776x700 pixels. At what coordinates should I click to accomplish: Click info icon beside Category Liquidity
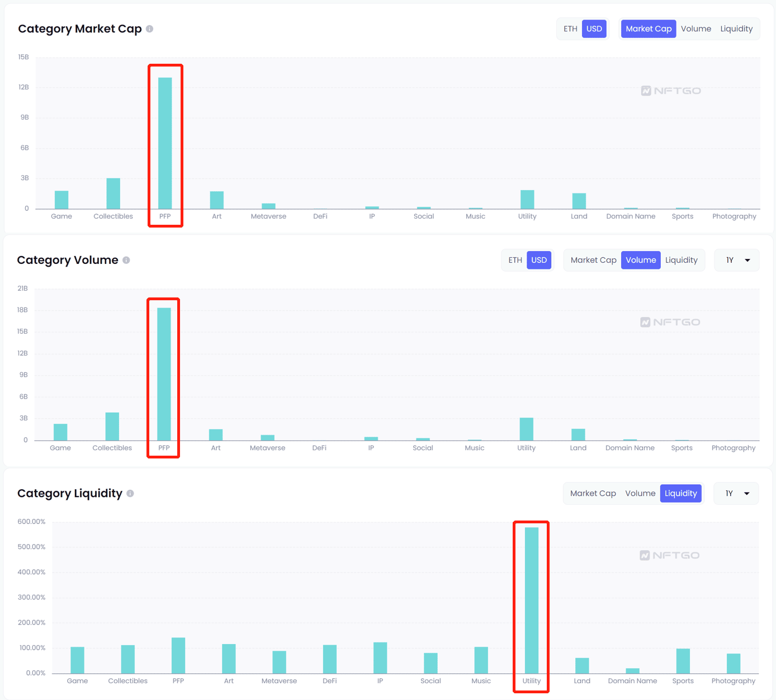(x=130, y=493)
